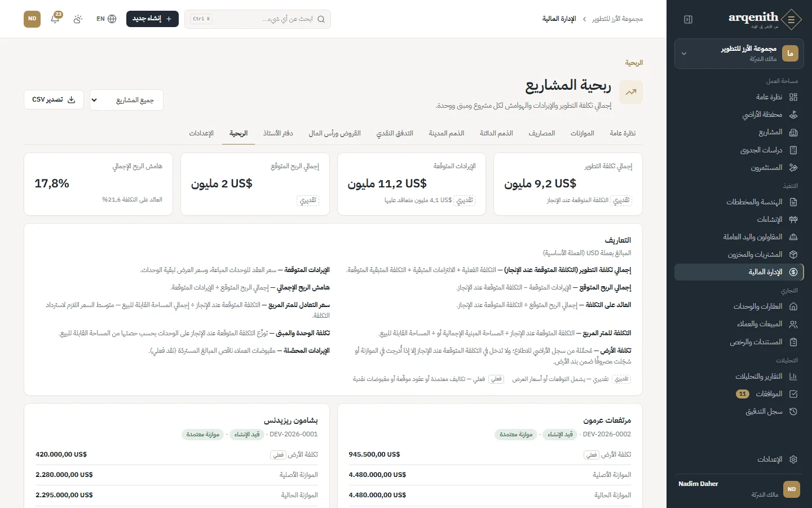Expand مجموعة الأرز للتطوير company switcher

tap(739, 54)
